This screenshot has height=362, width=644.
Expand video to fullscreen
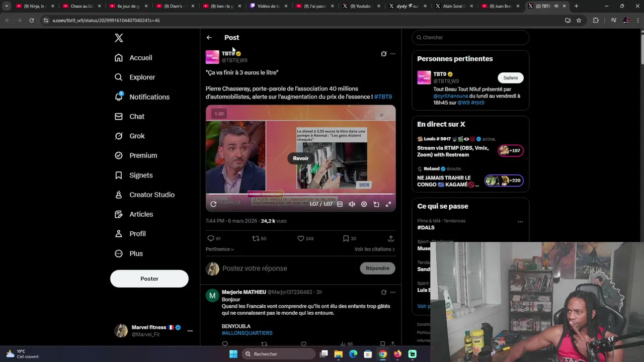(x=388, y=204)
